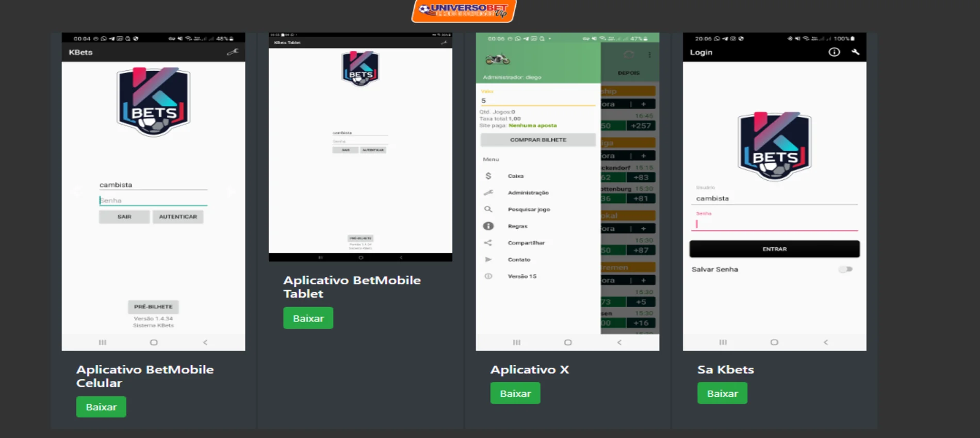Click back nav icon in Aplicativo X screenshot
Viewport: 980px width, 438px height.
(x=619, y=342)
